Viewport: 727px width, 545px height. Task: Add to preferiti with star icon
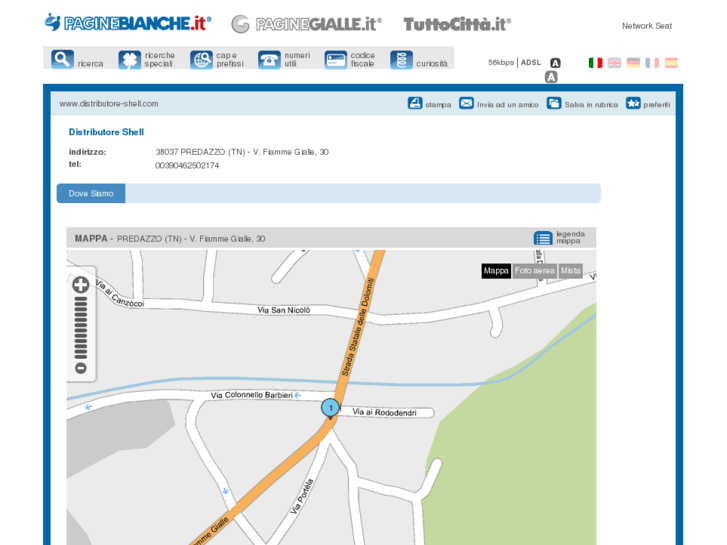pyautogui.click(x=633, y=103)
